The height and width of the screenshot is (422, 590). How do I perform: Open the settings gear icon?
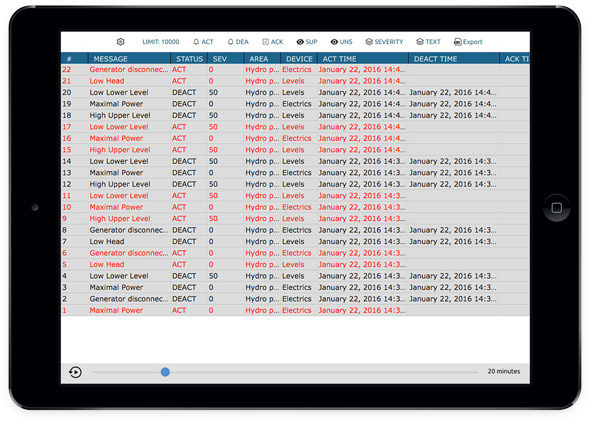point(120,42)
